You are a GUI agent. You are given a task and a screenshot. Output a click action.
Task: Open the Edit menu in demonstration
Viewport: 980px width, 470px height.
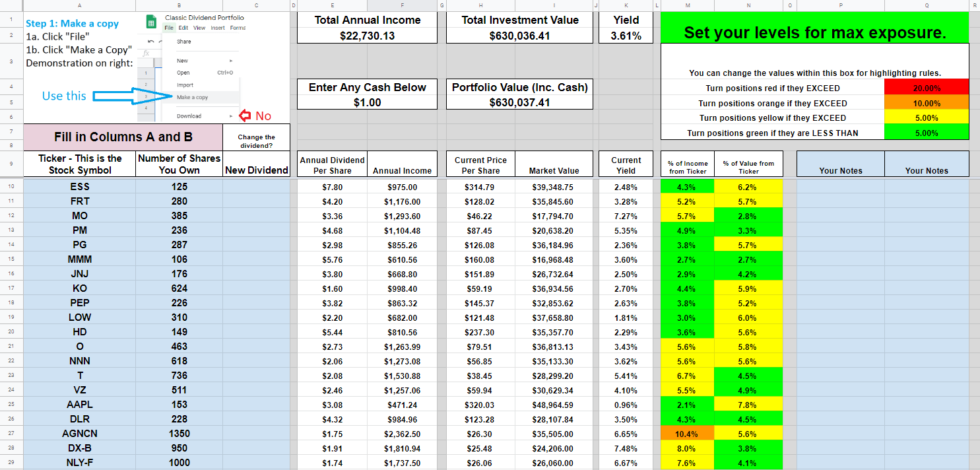click(x=183, y=28)
